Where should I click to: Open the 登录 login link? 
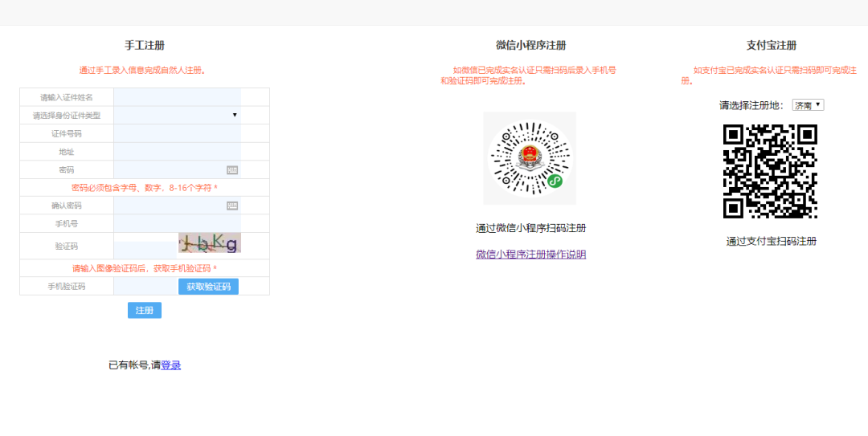click(x=171, y=365)
